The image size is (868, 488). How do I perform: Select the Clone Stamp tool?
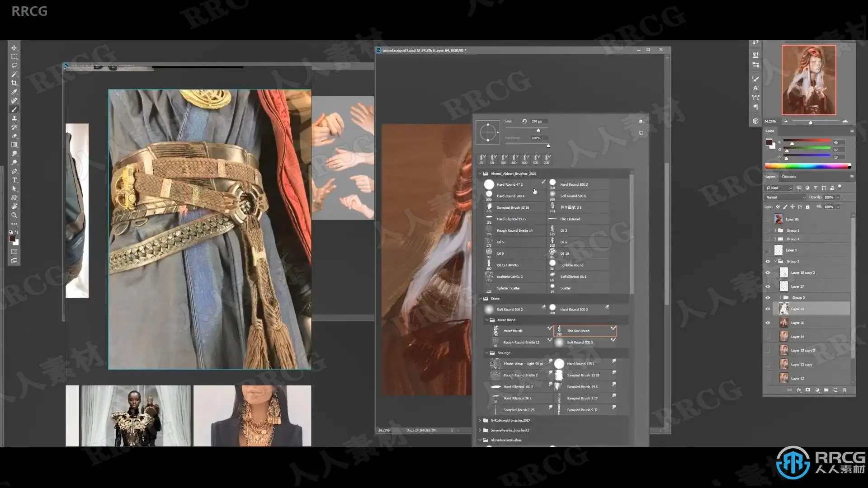14,118
